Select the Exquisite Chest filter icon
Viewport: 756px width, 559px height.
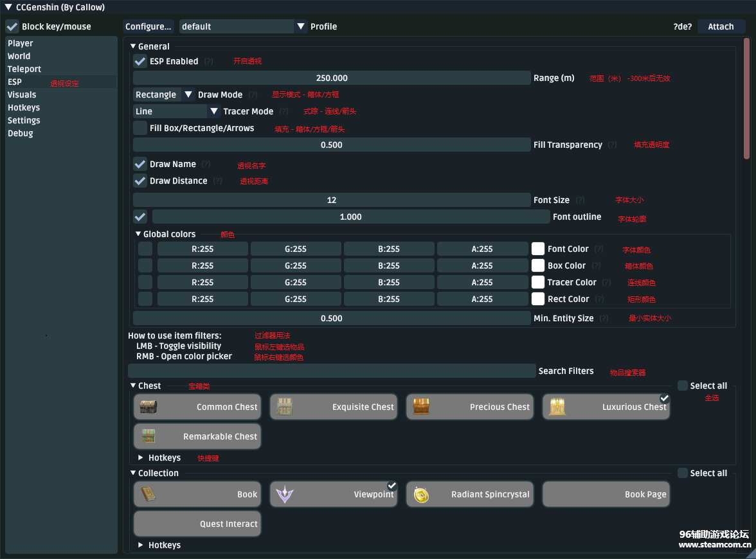click(x=284, y=407)
